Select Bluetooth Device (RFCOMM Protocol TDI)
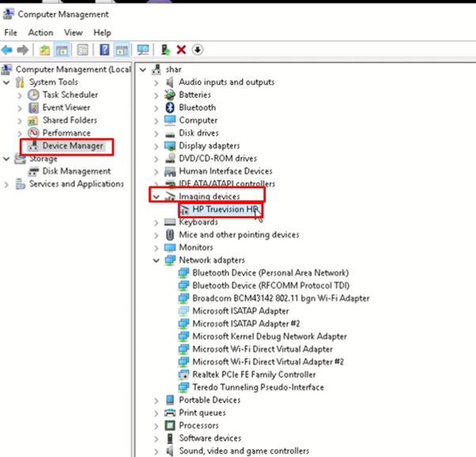Viewport: 476px width, 457px height. click(x=270, y=285)
